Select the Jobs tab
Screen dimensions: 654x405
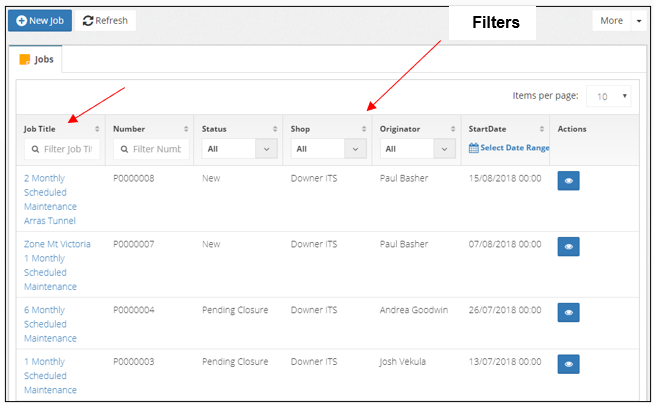click(x=36, y=59)
